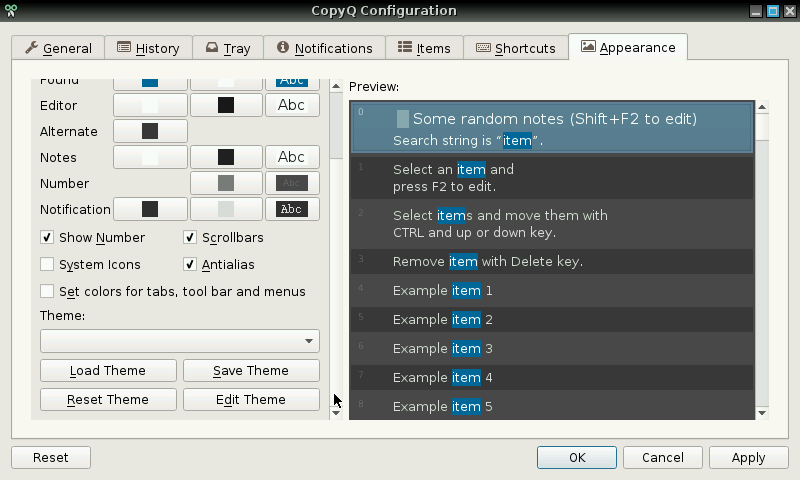Select the Items tab

424,48
